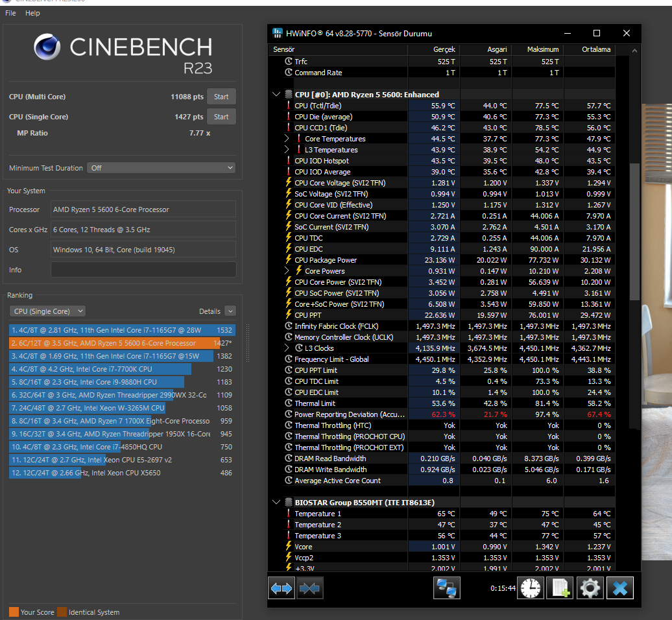Select the Intel Core i7-1165G7 @ 28W ranking row
The width and height of the screenshot is (672, 620).
tap(122, 330)
